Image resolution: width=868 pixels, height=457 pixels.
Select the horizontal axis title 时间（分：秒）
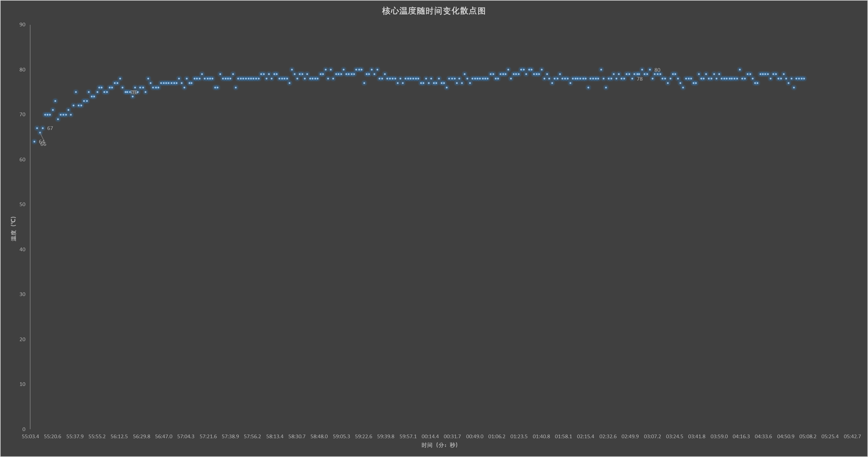pyautogui.click(x=440, y=445)
